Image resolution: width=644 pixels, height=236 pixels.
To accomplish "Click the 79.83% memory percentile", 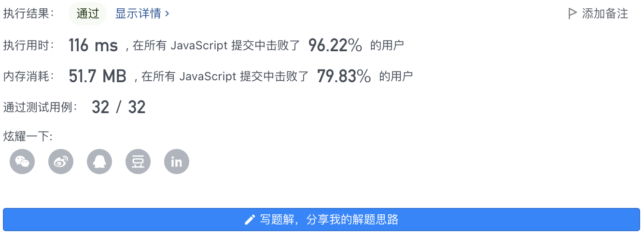I will (x=344, y=76).
